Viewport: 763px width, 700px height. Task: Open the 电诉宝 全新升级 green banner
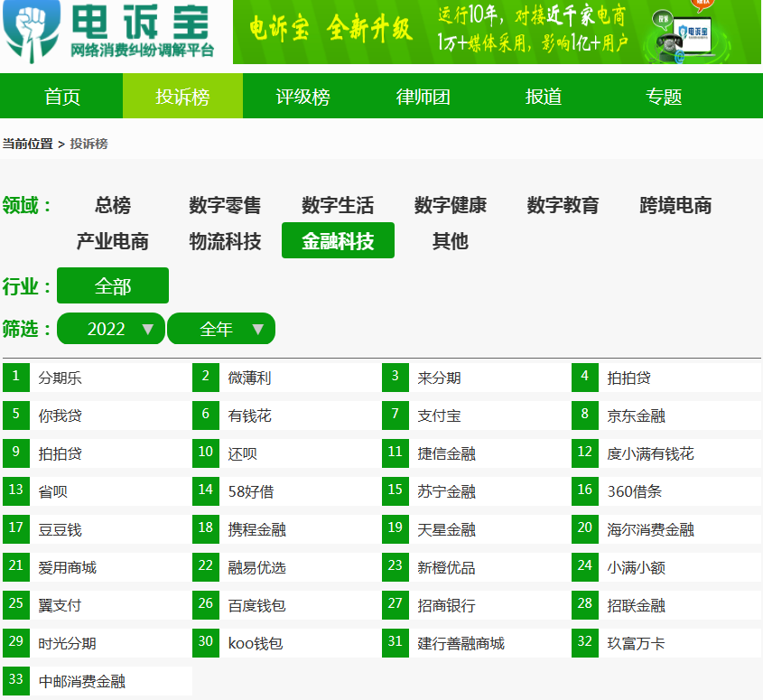pos(497,32)
